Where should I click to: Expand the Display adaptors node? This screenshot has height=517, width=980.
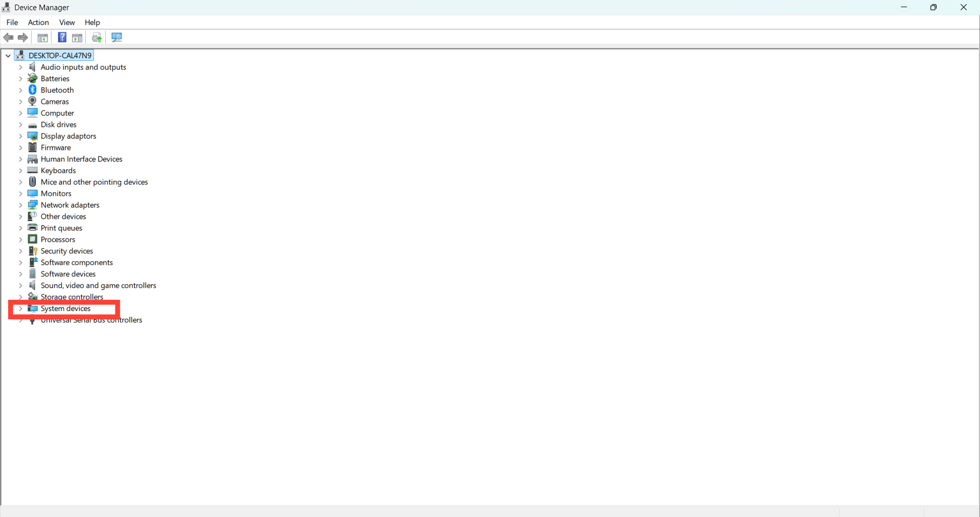[20, 136]
